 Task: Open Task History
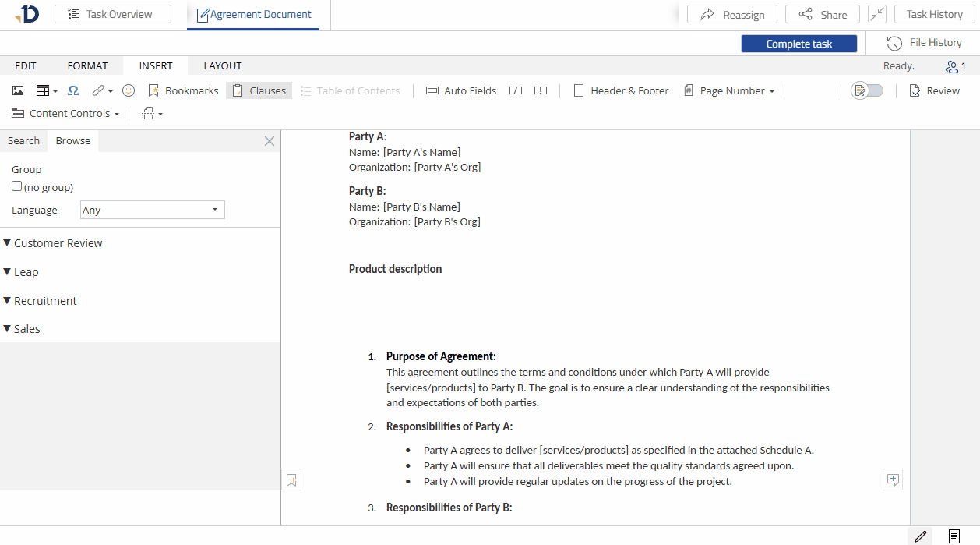pyautogui.click(x=934, y=14)
